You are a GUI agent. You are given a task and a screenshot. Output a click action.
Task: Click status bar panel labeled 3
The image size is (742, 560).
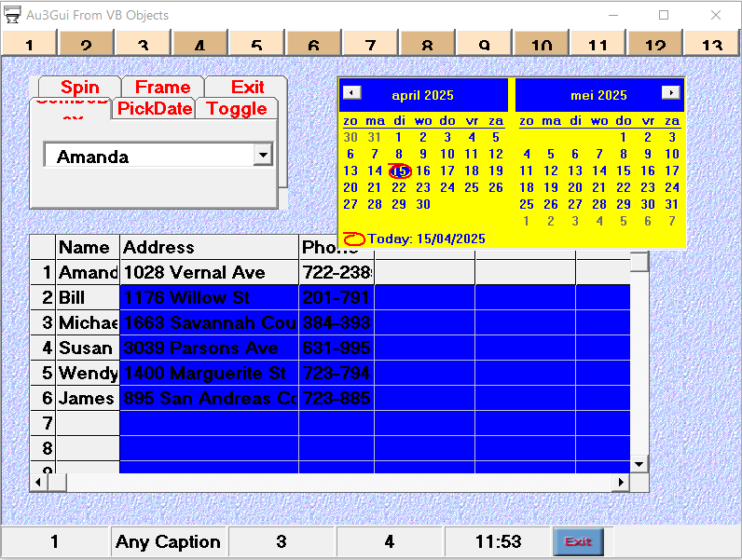[x=282, y=541]
